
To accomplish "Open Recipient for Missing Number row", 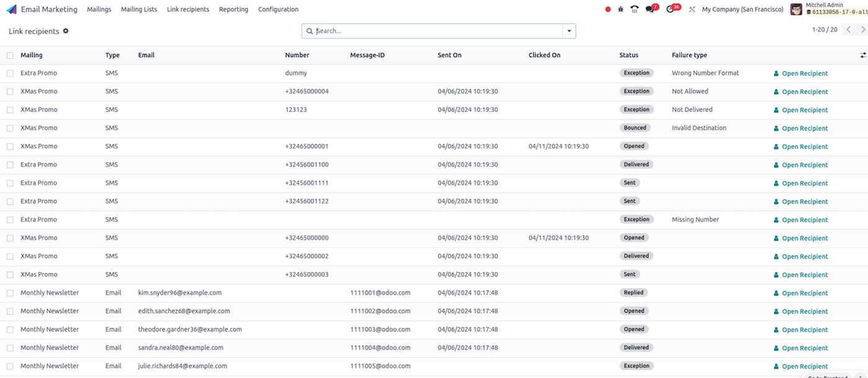I will click(x=800, y=220).
